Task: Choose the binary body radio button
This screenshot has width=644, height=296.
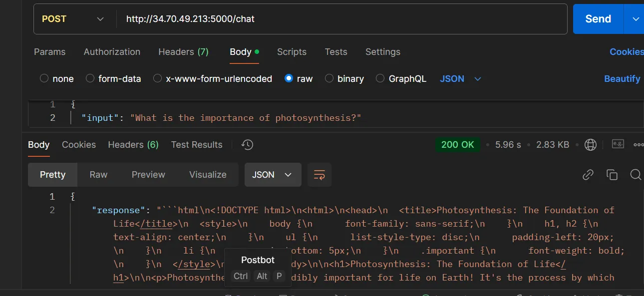Action: (329, 78)
